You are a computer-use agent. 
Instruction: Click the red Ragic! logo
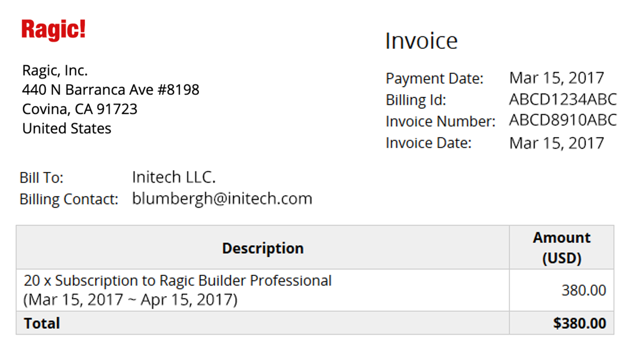tap(53, 30)
